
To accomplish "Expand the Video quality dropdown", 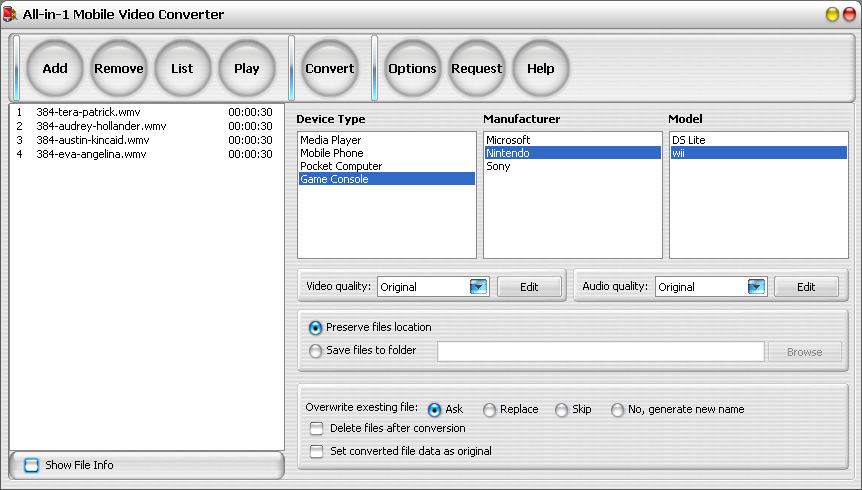I will click(x=478, y=287).
